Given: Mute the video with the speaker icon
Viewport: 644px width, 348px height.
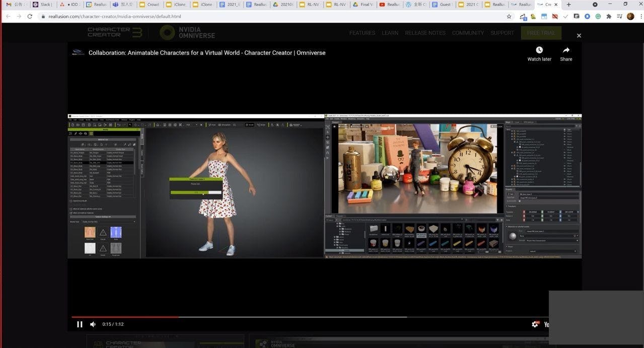Looking at the screenshot, I should [x=93, y=324].
